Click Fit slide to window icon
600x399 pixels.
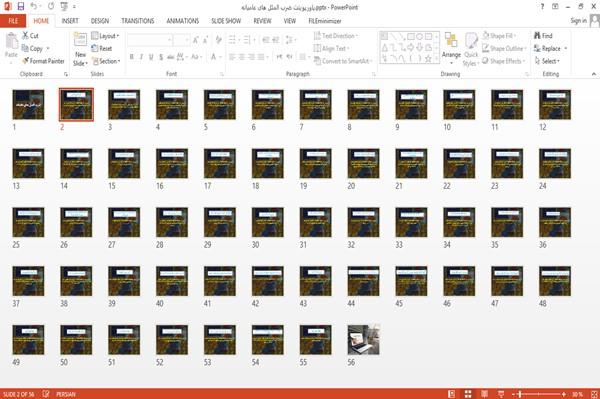point(594,394)
